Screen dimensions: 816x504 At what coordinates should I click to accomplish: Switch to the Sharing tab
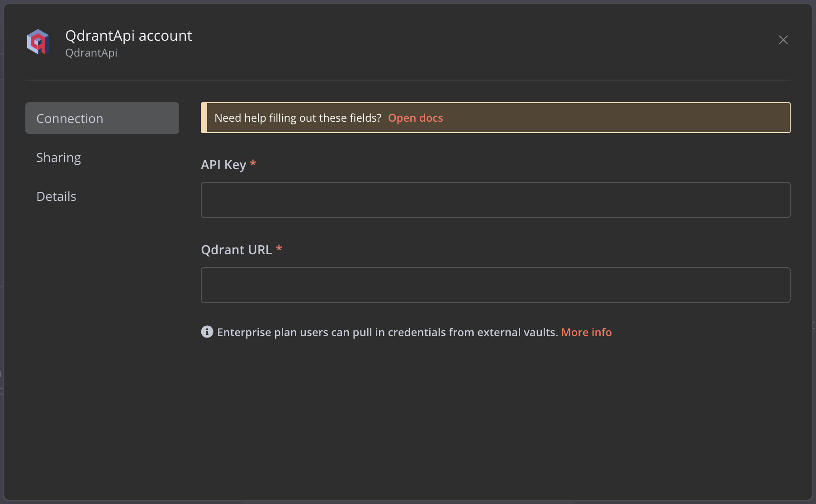(58, 157)
